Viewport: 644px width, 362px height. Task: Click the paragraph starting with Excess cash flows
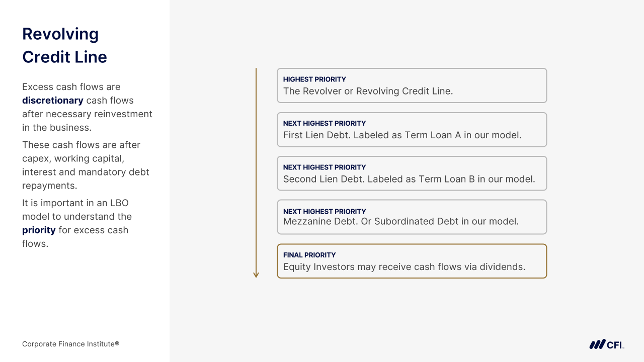87,107
